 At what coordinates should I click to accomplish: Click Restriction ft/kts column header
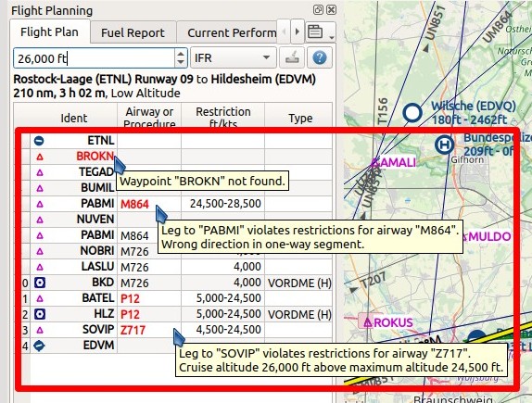[223, 118]
